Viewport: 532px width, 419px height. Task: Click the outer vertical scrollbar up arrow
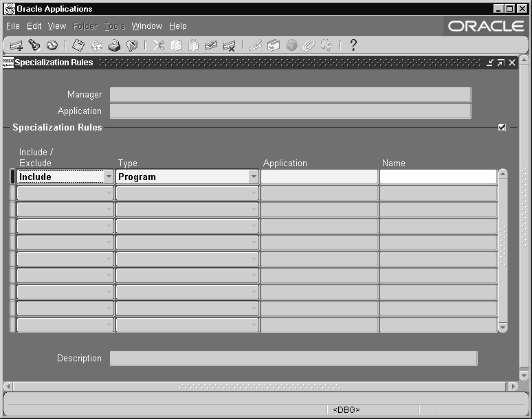[x=524, y=60]
